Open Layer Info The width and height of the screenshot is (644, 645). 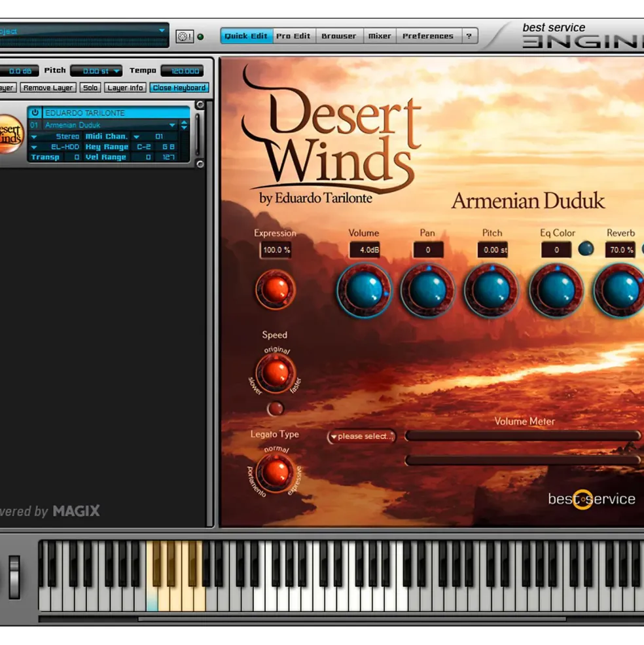coord(125,88)
